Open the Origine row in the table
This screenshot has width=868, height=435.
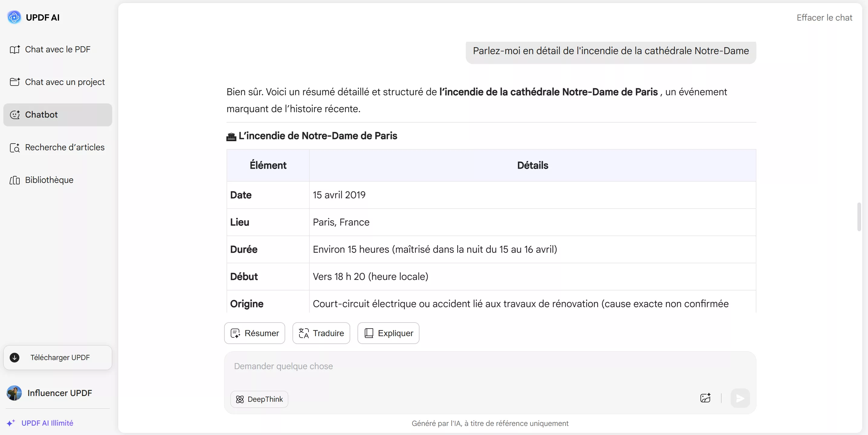247,304
